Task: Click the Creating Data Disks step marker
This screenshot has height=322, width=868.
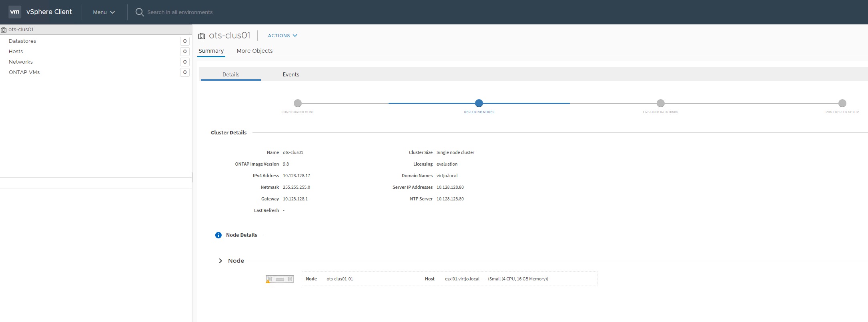Action: point(661,103)
